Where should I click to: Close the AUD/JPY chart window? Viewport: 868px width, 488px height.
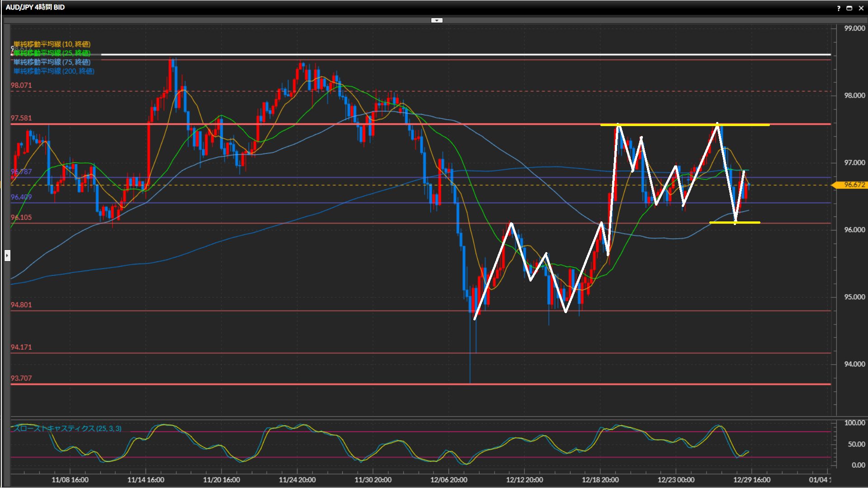861,8
